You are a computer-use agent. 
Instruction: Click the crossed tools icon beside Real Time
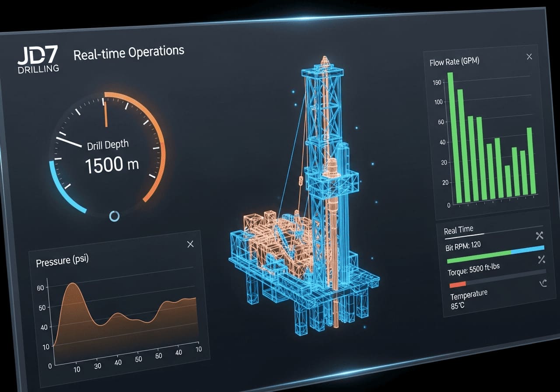click(x=539, y=236)
